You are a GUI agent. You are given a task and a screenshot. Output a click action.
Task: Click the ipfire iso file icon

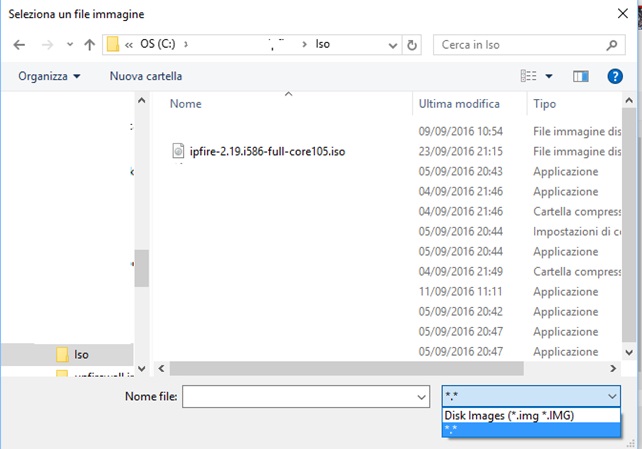click(x=178, y=151)
